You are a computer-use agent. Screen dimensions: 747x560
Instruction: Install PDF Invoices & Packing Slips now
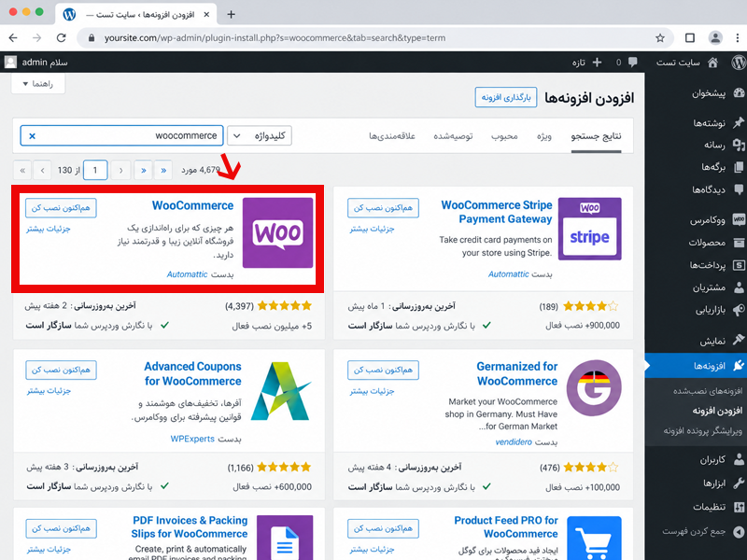(61, 528)
